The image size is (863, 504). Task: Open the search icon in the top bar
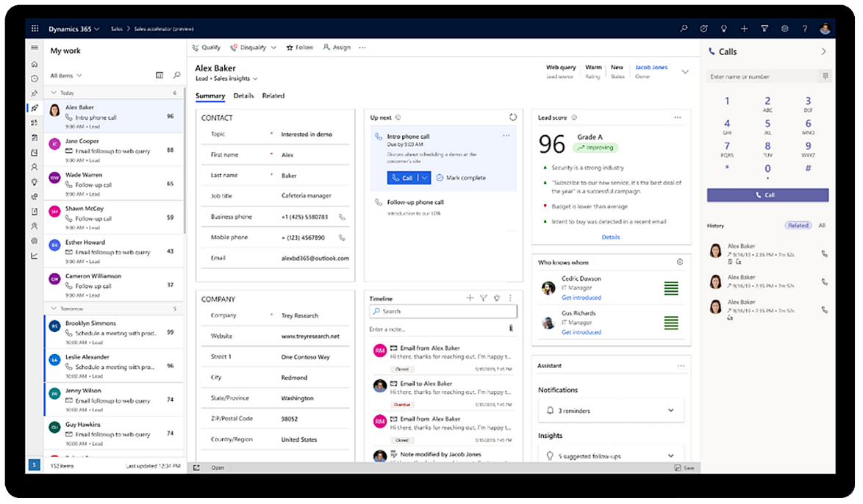[684, 28]
